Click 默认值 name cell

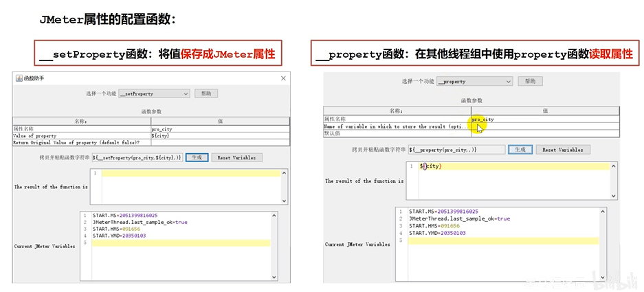397,133
